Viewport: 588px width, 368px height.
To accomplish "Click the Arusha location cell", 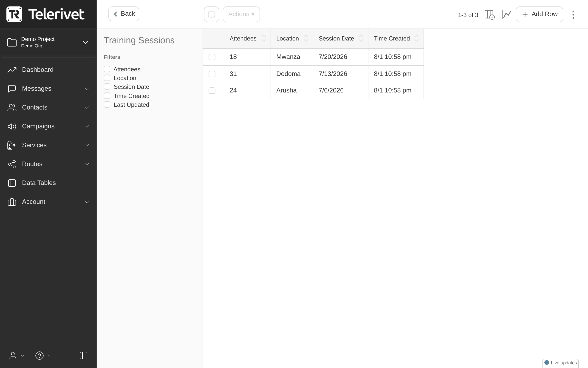I will 292,91.
